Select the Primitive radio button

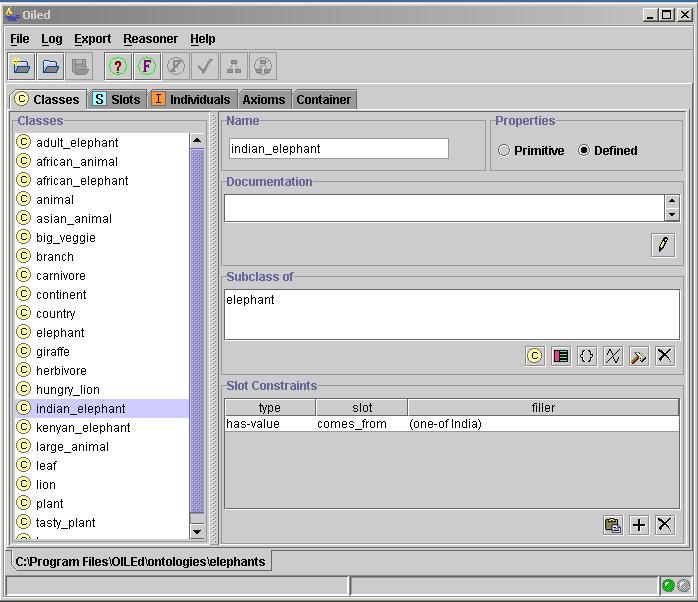coord(503,150)
